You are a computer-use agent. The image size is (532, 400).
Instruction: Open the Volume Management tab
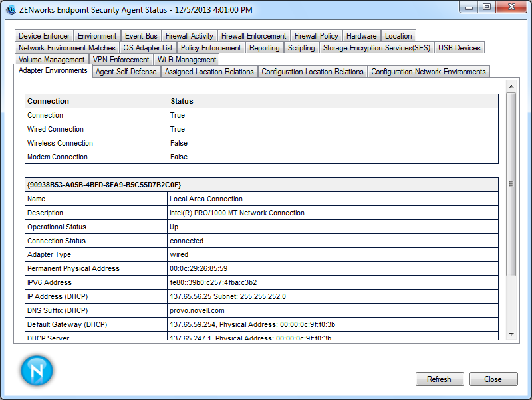(52, 60)
